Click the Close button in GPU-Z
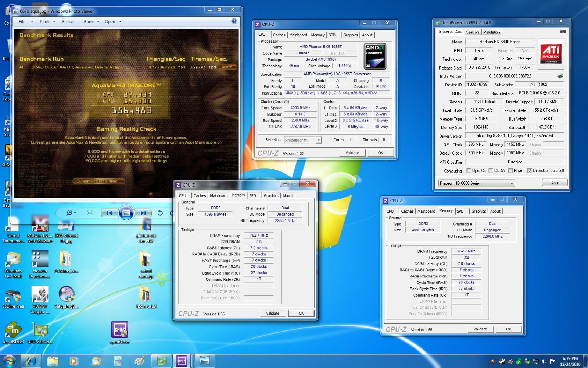 (x=555, y=183)
